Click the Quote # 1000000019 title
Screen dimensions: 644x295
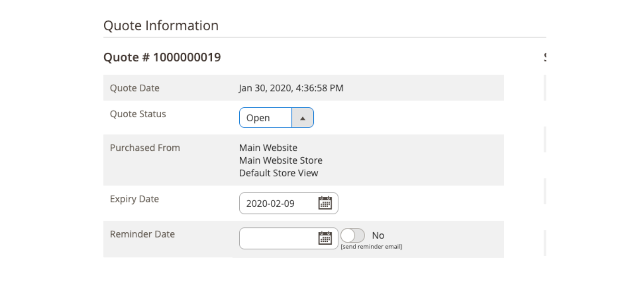pyautogui.click(x=162, y=57)
